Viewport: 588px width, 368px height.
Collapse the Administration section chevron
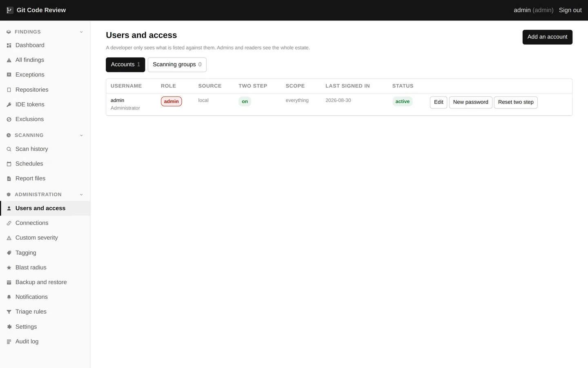click(81, 195)
